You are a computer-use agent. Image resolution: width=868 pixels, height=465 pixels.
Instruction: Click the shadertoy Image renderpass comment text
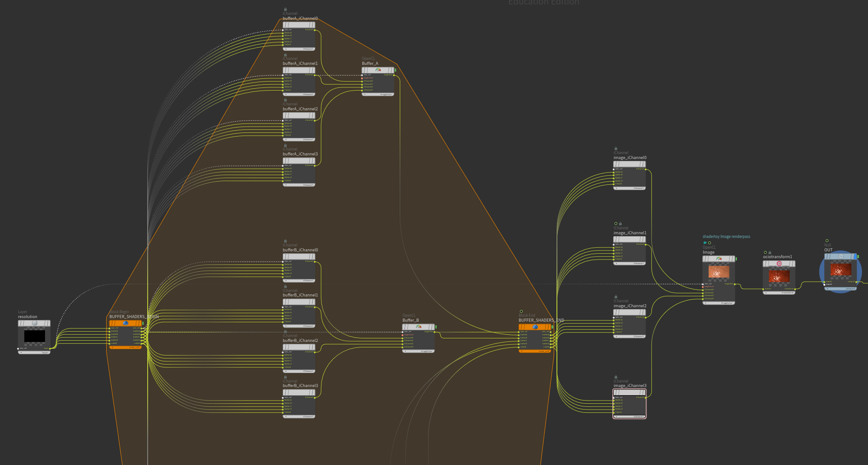726,237
